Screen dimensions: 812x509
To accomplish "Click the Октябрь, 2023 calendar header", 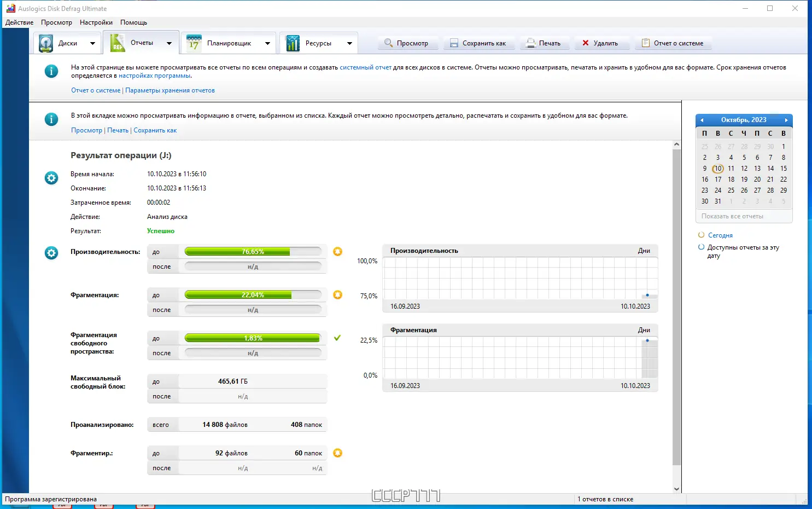I will (x=744, y=120).
